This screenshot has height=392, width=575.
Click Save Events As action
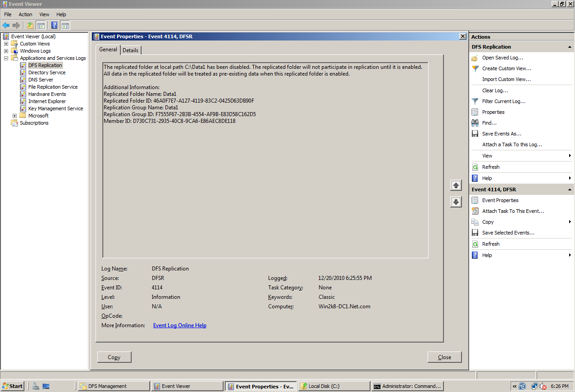[502, 134]
